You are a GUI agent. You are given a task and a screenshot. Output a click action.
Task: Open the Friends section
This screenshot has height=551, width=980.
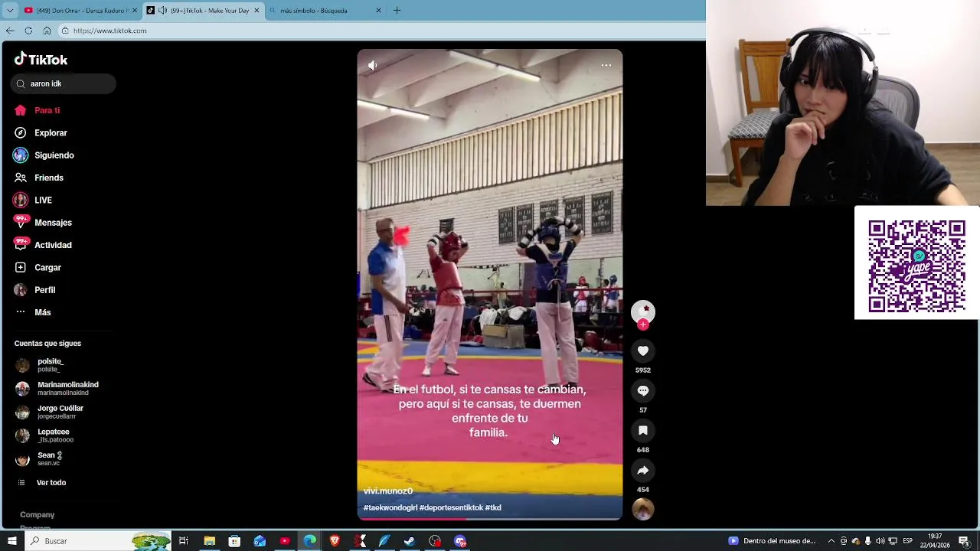click(x=38, y=178)
